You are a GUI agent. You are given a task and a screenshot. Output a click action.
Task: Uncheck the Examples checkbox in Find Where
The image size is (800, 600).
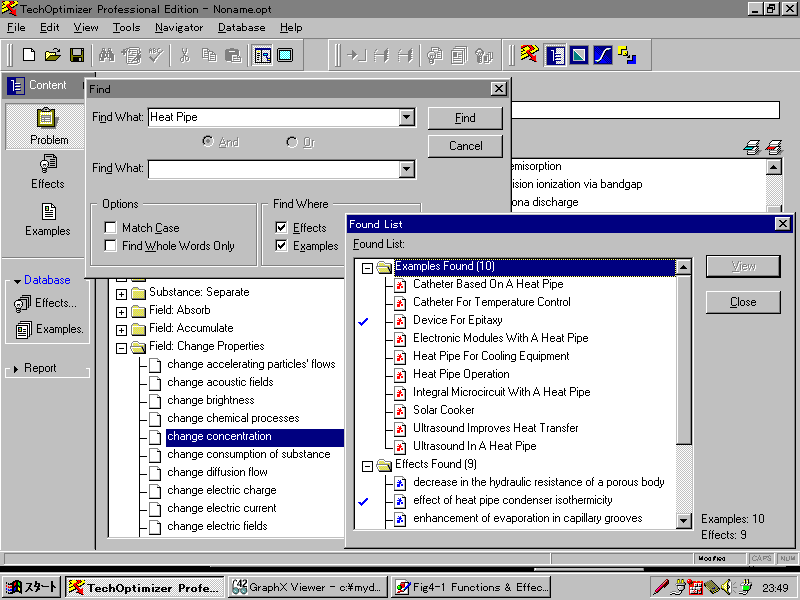[281, 245]
